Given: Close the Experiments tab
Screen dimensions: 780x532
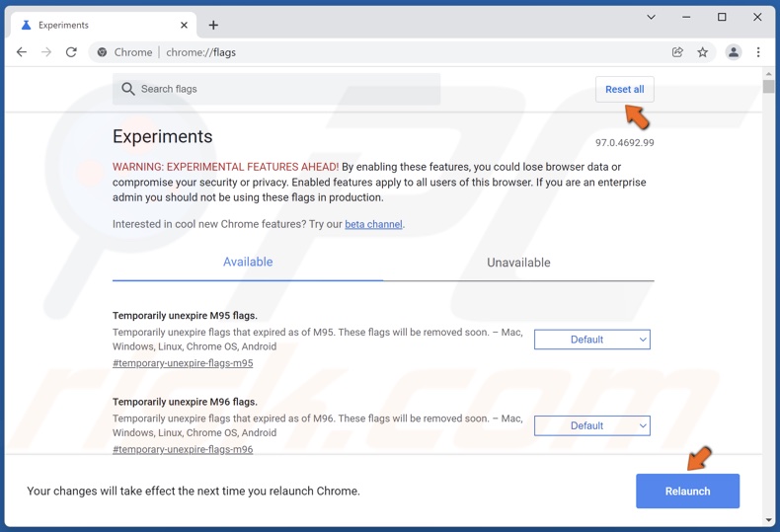Looking at the screenshot, I should tap(184, 25).
